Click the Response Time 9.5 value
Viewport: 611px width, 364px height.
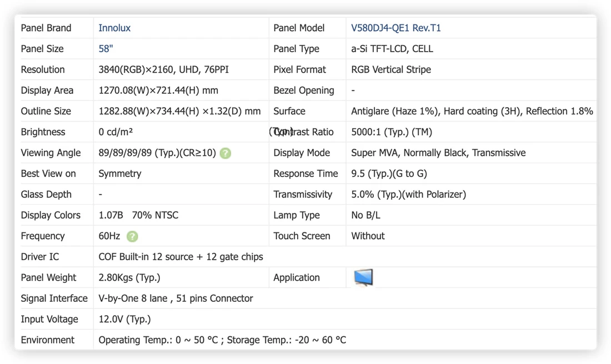(x=389, y=174)
